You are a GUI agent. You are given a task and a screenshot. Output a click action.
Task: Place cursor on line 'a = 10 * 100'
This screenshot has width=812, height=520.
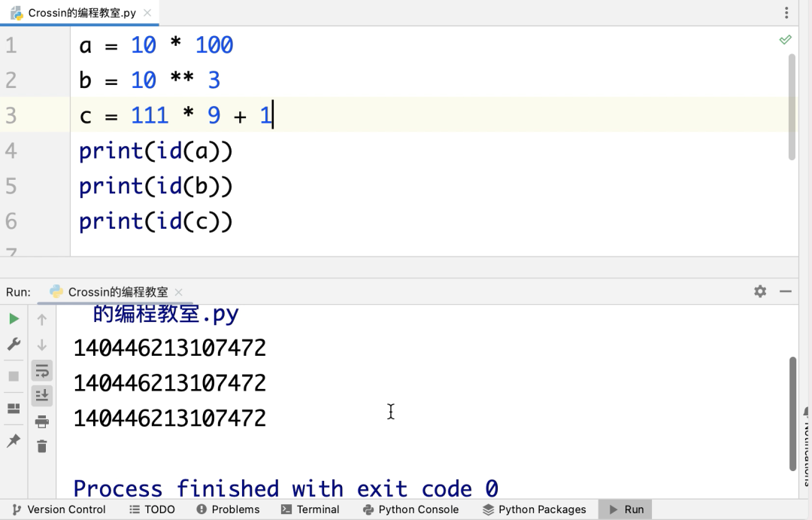click(156, 45)
